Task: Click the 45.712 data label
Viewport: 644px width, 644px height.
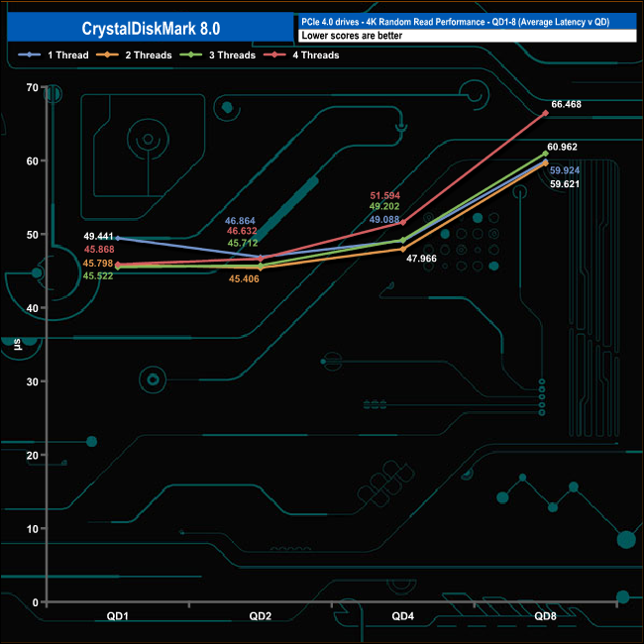Action: tap(243, 243)
